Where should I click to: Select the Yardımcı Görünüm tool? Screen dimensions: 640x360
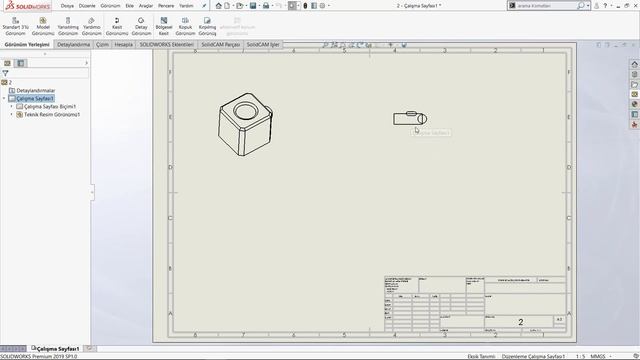91,27
